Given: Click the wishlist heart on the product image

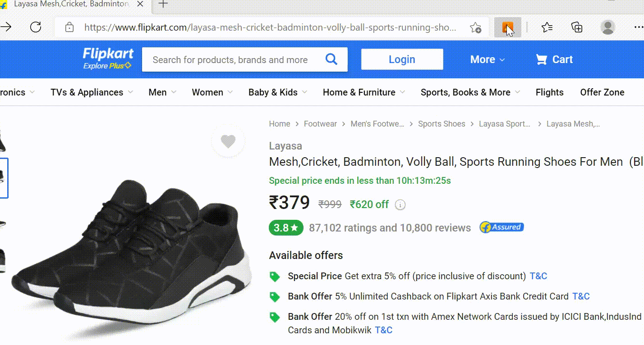Looking at the screenshot, I should (x=228, y=141).
